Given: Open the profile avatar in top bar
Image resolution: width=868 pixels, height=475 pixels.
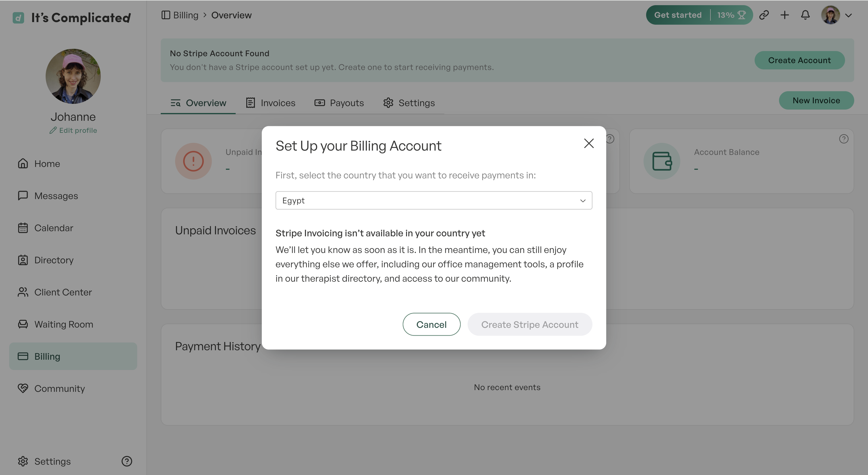Looking at the screenshot, I should click(830, 15).
